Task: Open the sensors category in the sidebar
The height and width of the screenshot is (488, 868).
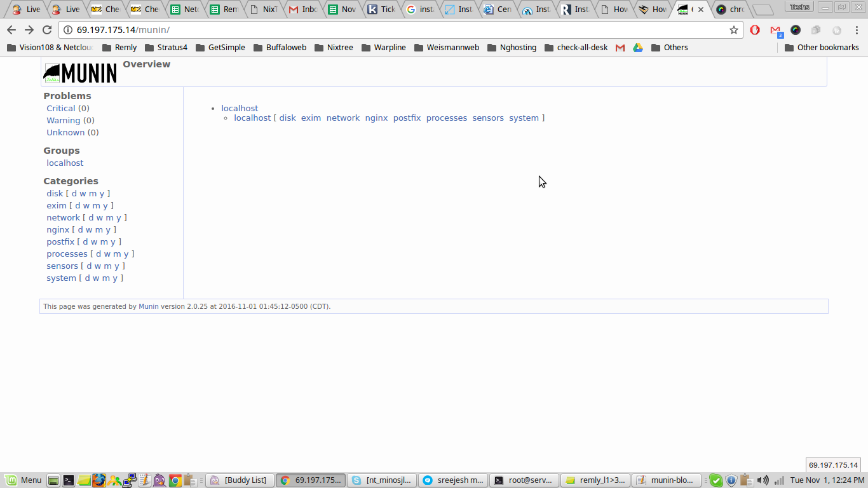Action: 62,266
